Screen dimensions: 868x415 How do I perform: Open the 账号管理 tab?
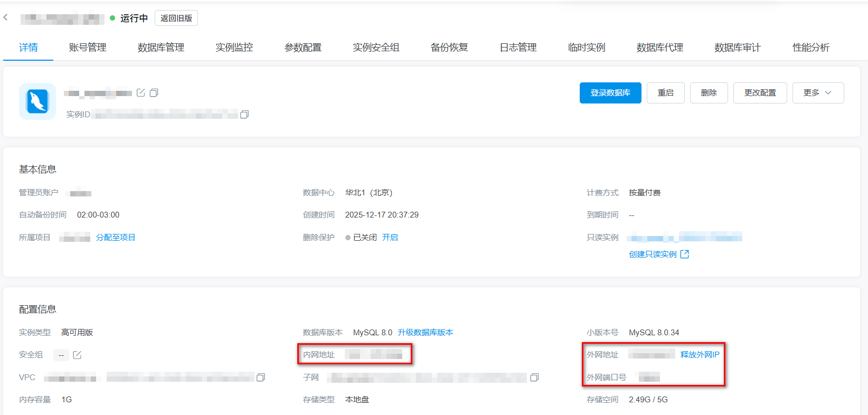click(88, 48)
